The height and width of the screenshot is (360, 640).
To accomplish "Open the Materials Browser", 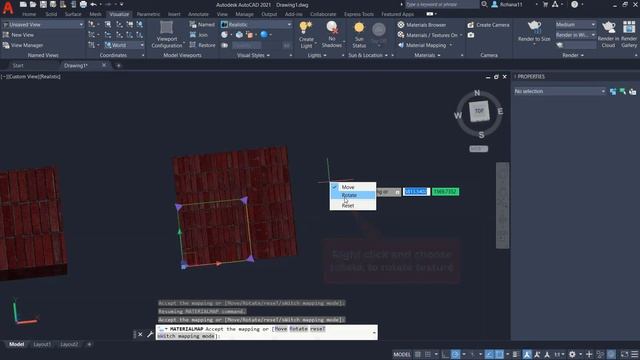I will point(422,24).
